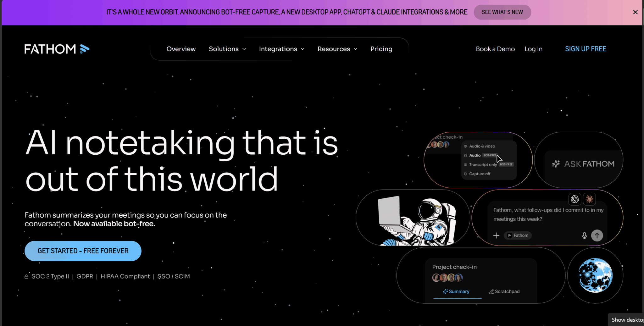Click Book a Demo link
The width and height of the screenshot is (644, 326).
tap(495, 49)
